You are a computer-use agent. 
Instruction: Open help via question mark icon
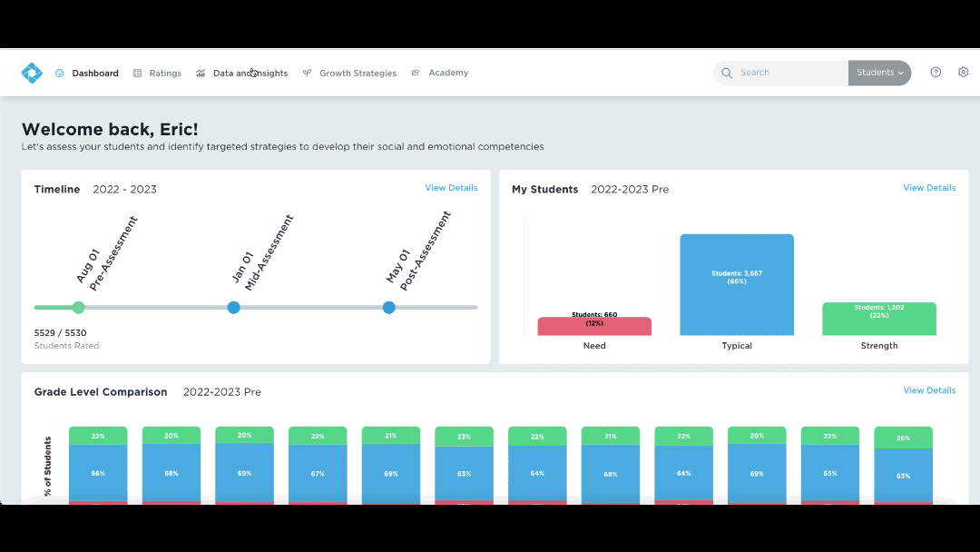[x=936, y=73]
